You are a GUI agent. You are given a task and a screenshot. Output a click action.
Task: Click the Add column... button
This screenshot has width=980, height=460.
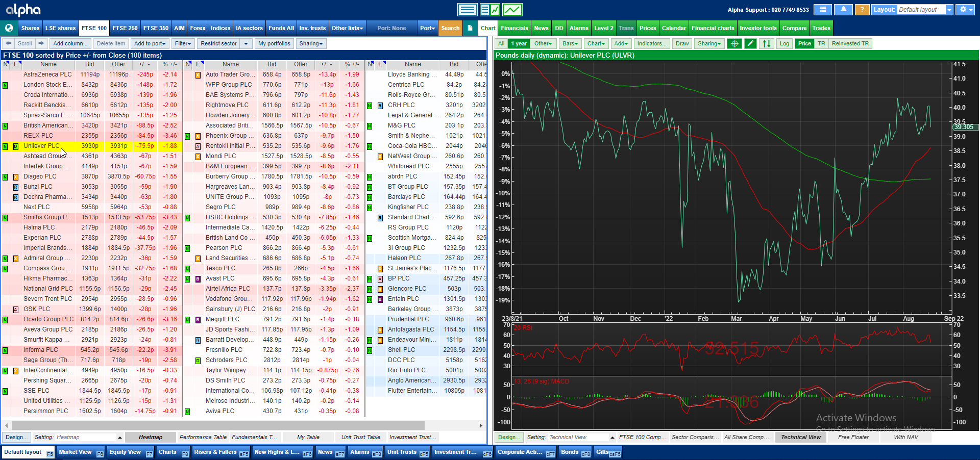coord(71,43)
